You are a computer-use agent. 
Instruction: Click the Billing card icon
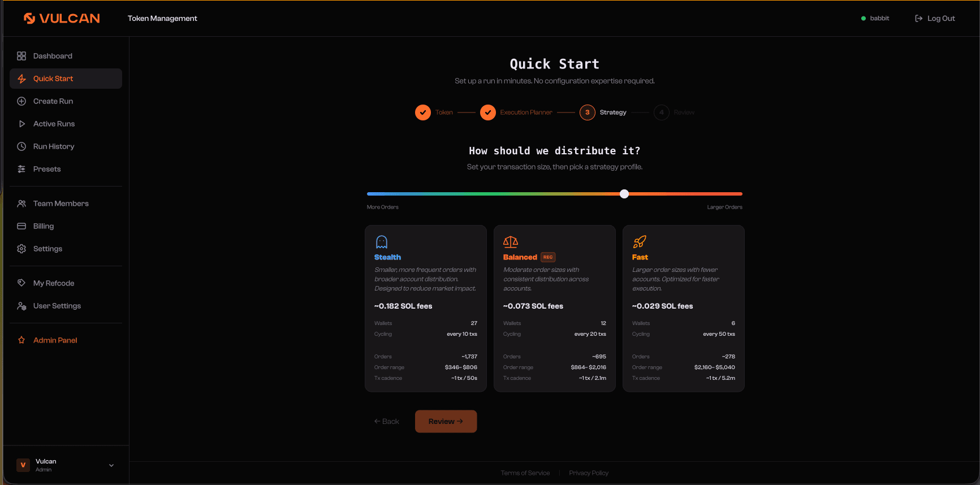tap(21, 226)
